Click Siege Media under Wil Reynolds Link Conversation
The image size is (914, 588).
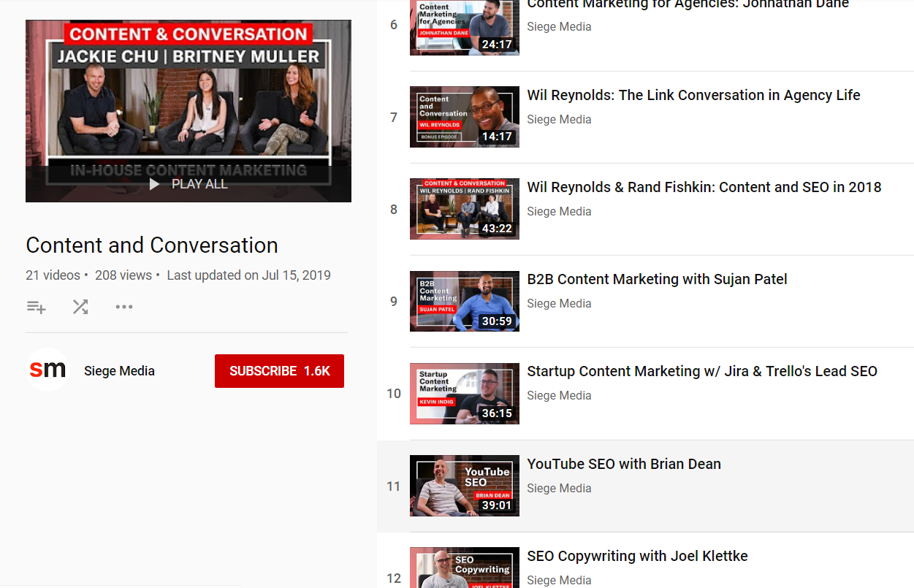coord(559,119)
